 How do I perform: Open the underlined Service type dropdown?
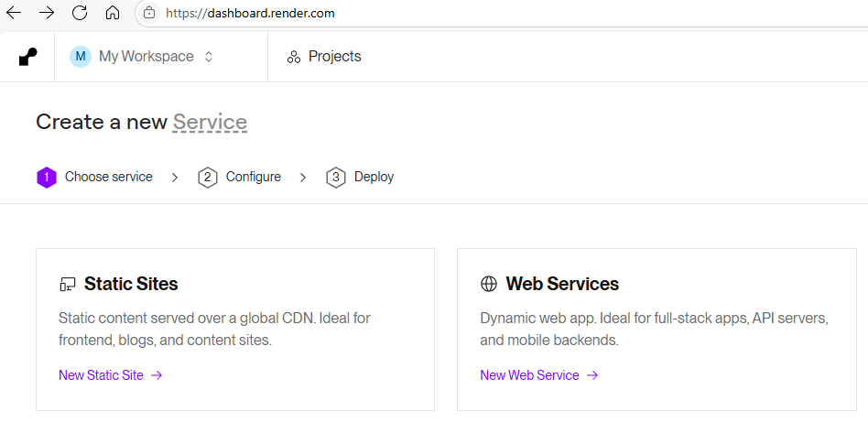click(210, 122)
